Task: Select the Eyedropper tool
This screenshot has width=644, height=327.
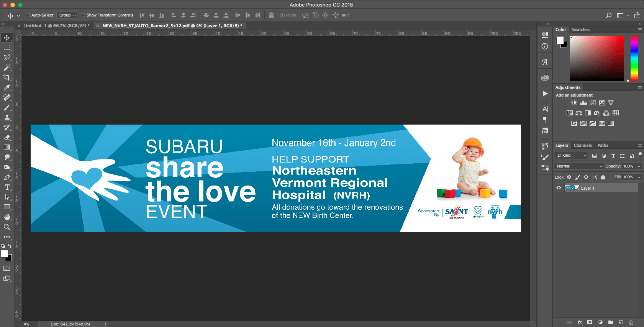Action: [7, 87]
